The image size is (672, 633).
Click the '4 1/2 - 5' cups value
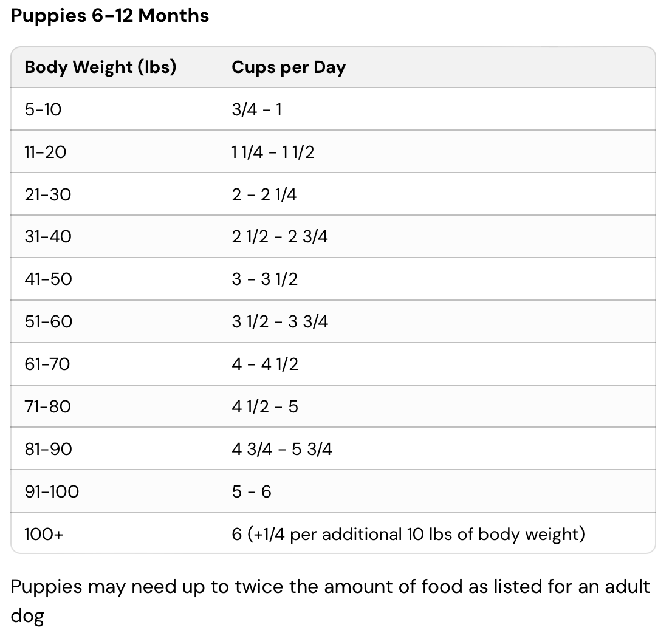[x=265, y=406]
